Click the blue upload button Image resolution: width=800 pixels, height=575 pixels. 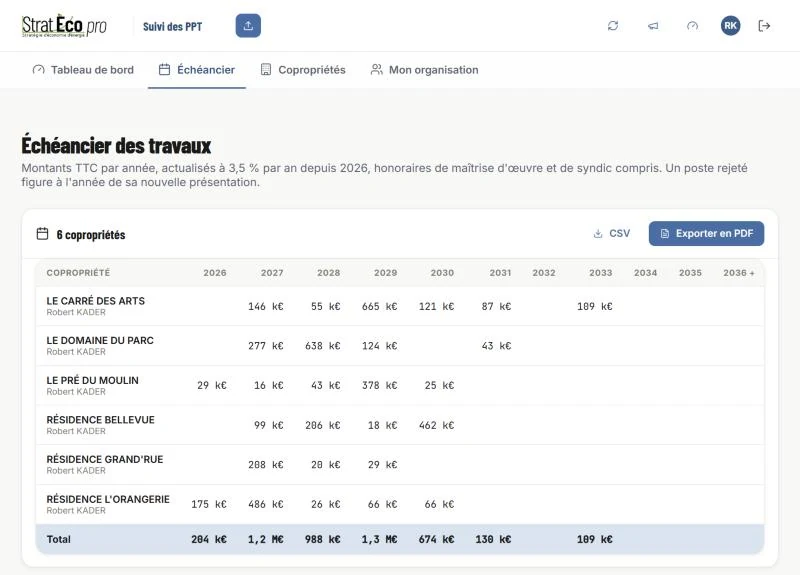point(248,26)
